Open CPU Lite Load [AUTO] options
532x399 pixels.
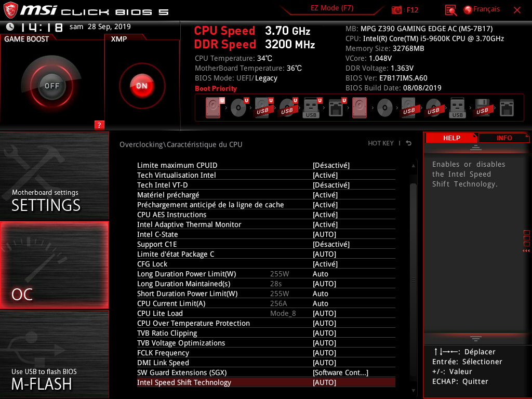coord(324,313)
